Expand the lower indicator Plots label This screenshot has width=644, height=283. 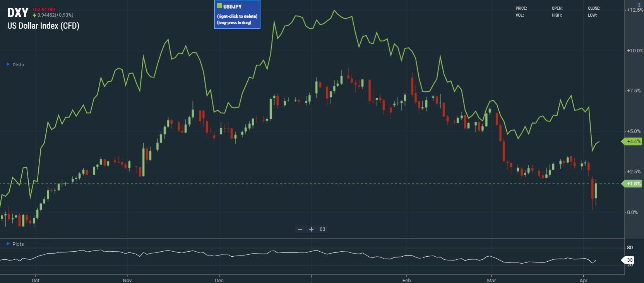18,244
